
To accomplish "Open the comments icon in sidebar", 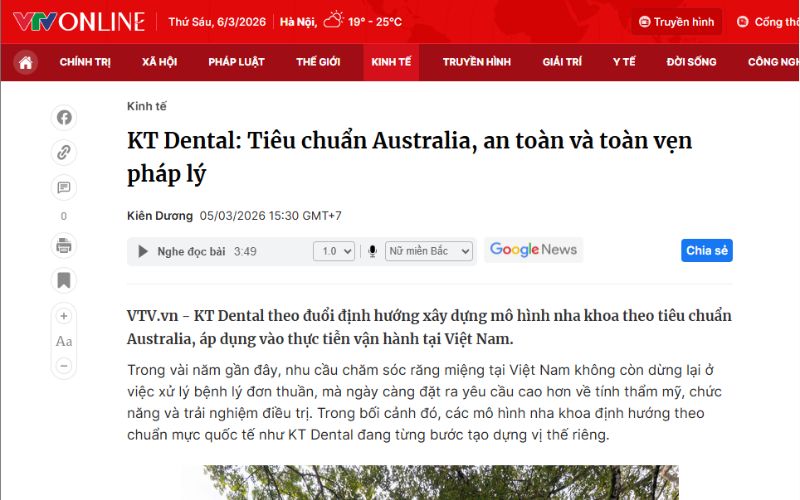I will pyautogui.click(x=64, y=187).
